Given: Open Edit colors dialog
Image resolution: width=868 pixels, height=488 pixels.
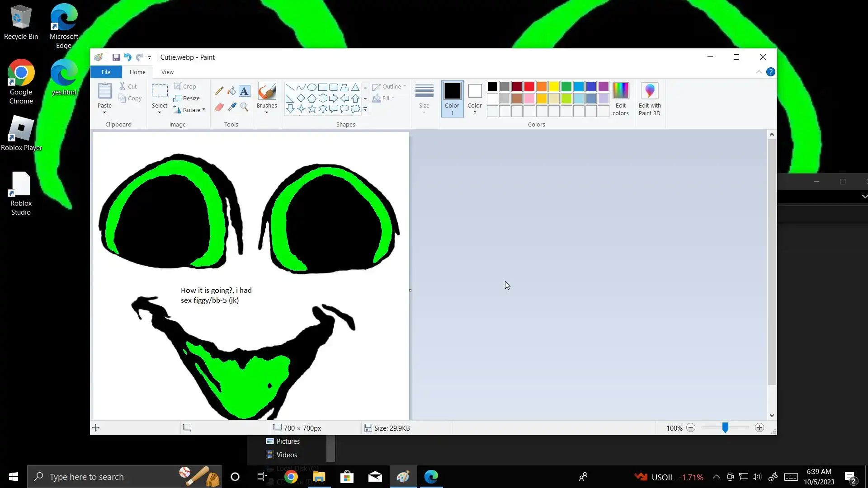Looking at the screenshot, I should (620, 99).
